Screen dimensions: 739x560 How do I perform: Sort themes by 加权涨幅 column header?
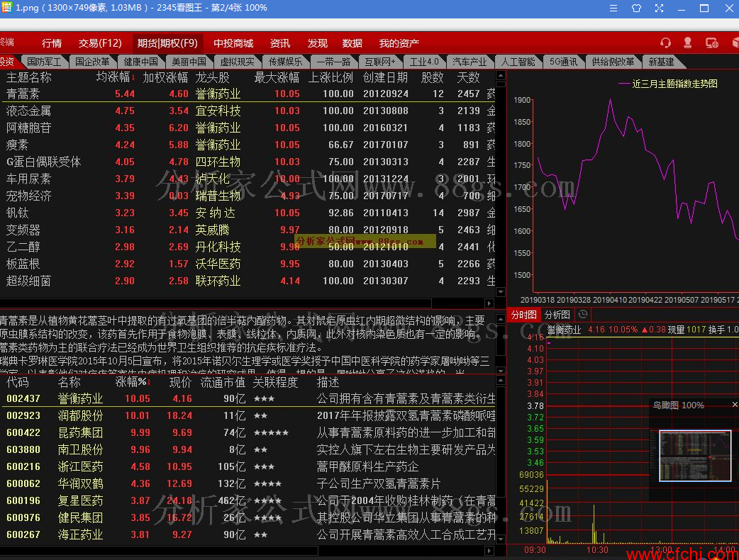click(x=165, y=77)
